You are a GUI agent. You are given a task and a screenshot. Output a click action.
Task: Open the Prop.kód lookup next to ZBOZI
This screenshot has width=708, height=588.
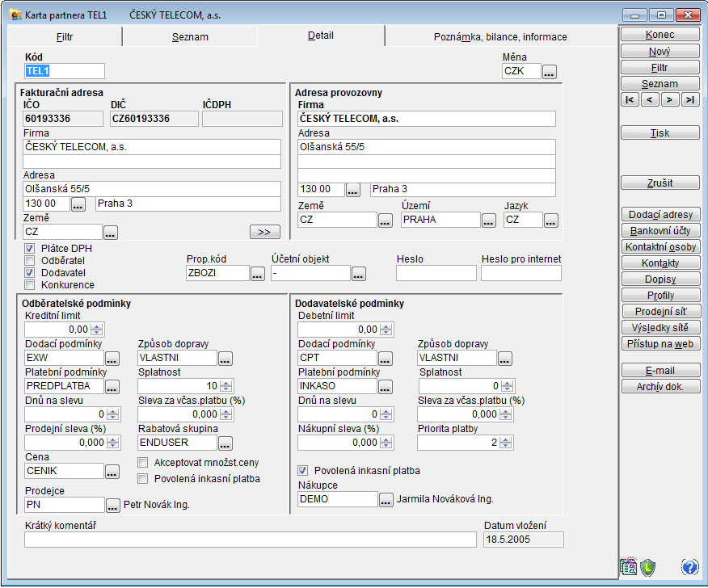(x=257, y=274)
